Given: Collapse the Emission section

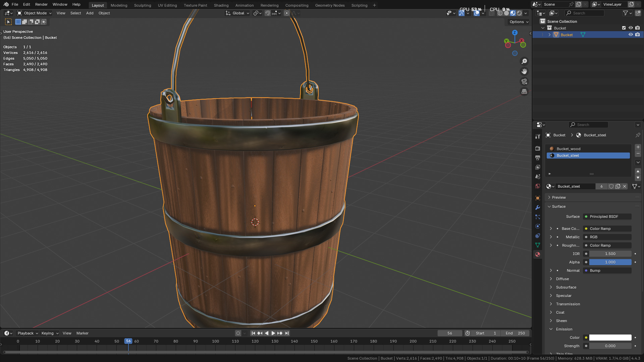Looking at the screenshot, I should point(564,329).
